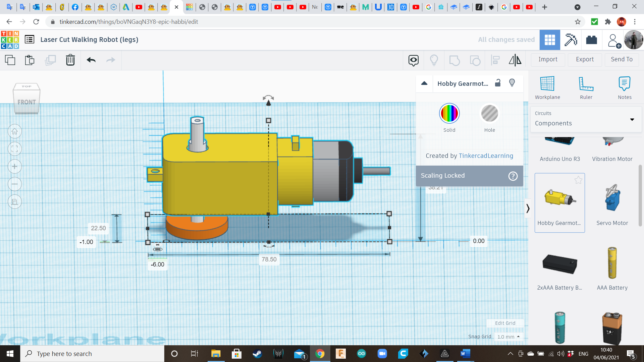Lock the Hobby Gearmotor shape

click(x=497, y=83)
